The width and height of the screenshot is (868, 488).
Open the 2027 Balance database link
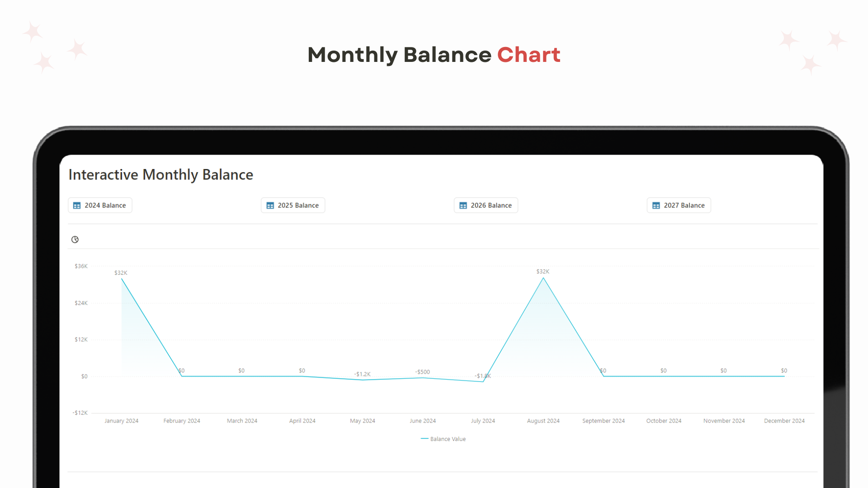pyautogui.click(x=679, y=205)
